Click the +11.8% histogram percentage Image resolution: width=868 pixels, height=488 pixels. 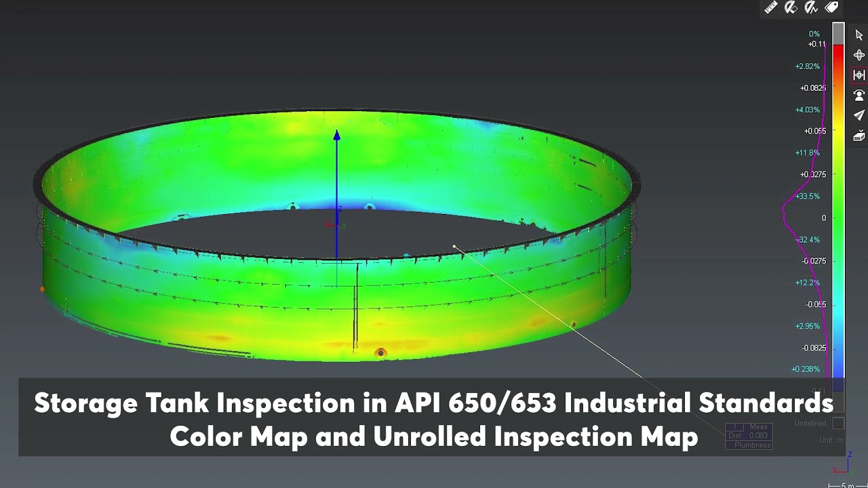pos(807,153)
